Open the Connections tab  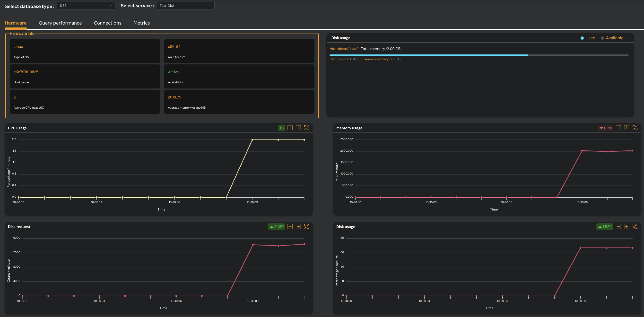point(107,23)
